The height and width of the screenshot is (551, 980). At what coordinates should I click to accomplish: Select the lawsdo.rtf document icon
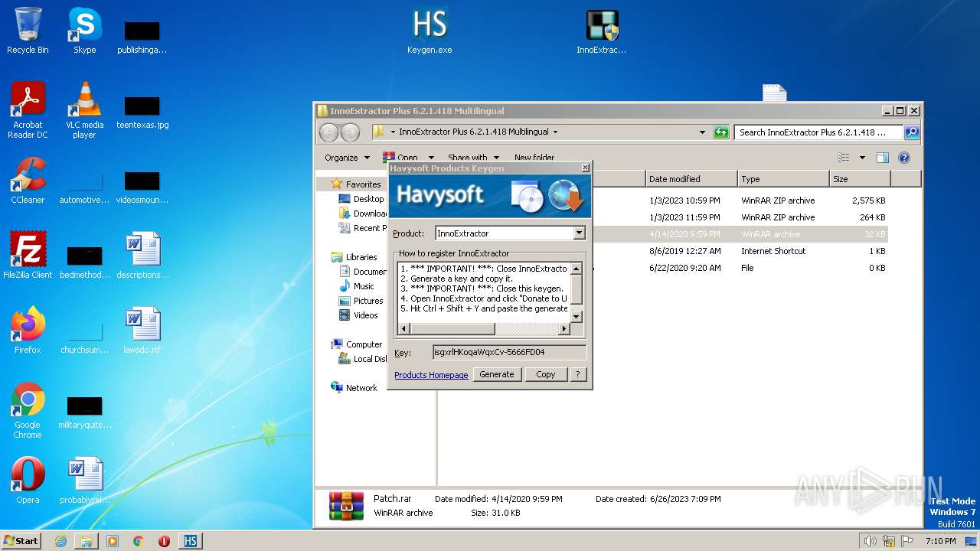pyautogui.click(x=142, y=331)
